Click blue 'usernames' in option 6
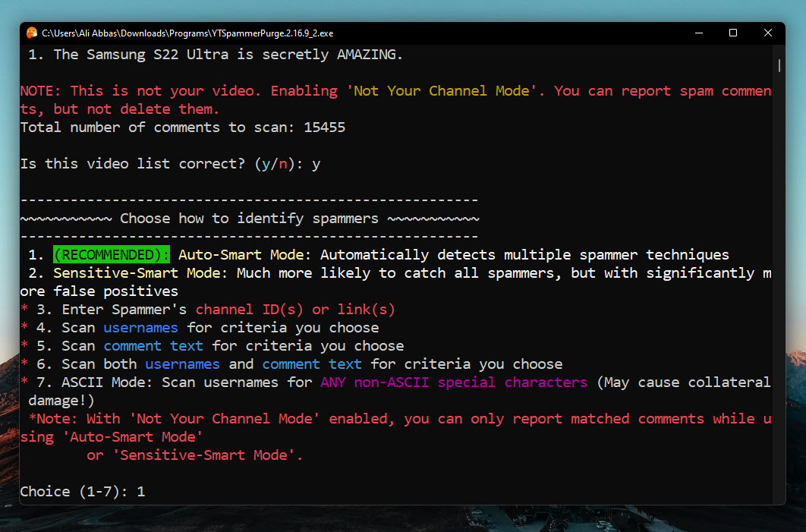The height and width of the screenshot is (532, 806). point(182,364)
